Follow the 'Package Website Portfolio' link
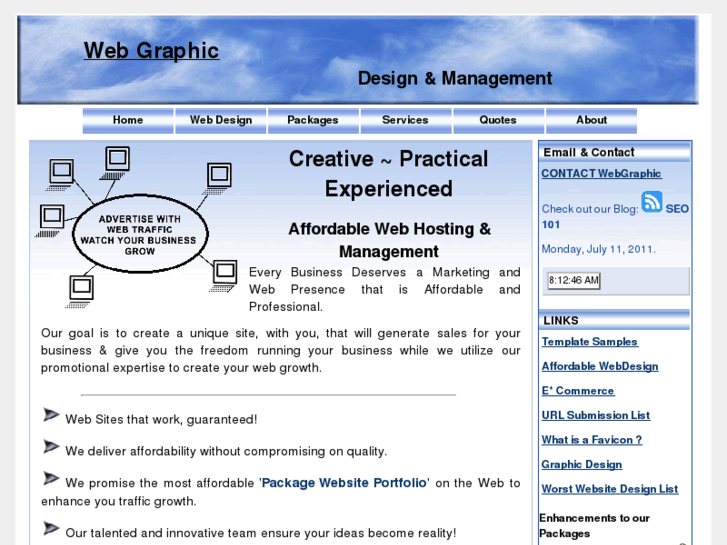Screen dimensions: 727x545 click(x=344, y=483)
